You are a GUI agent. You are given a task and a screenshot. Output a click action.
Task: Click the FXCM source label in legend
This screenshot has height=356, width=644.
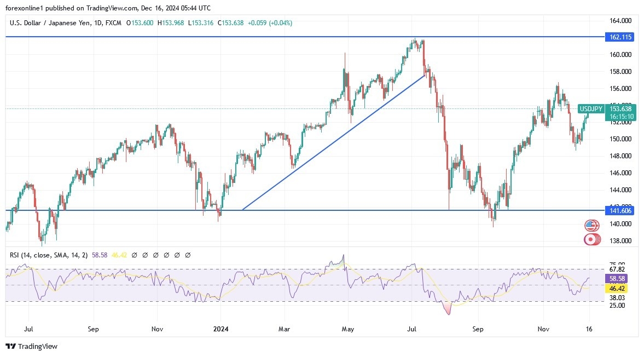[114, 23]
